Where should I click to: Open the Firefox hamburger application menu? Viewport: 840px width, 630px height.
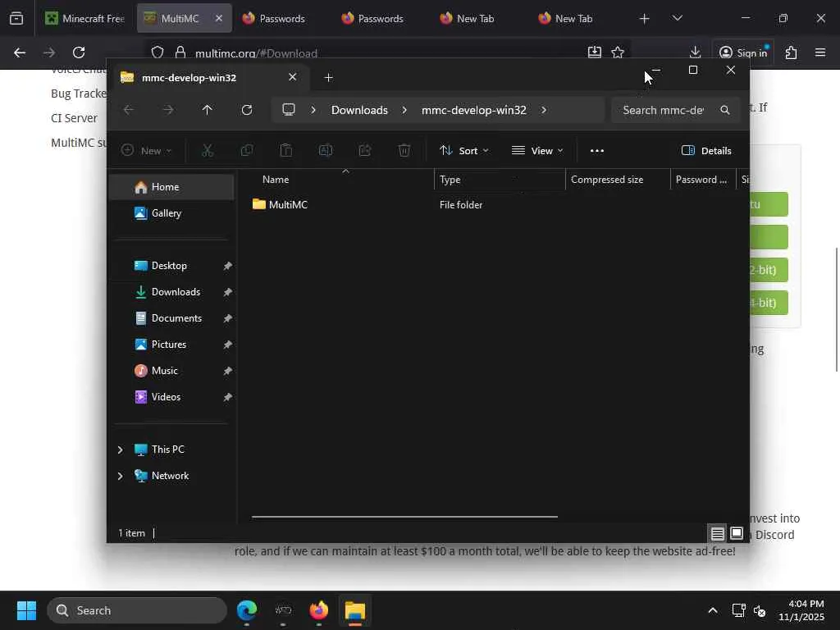[x=820, y=52]
